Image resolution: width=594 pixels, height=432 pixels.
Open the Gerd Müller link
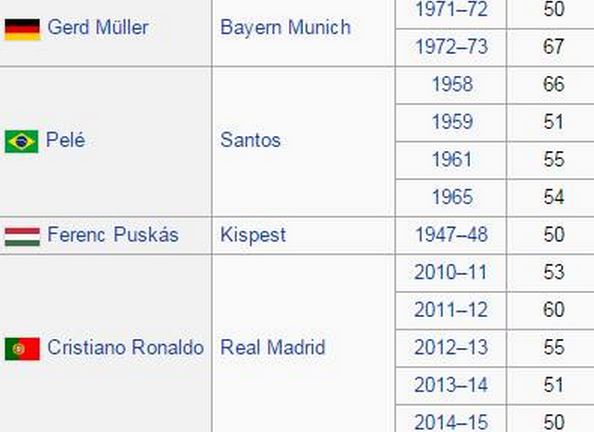pos(98,27)
